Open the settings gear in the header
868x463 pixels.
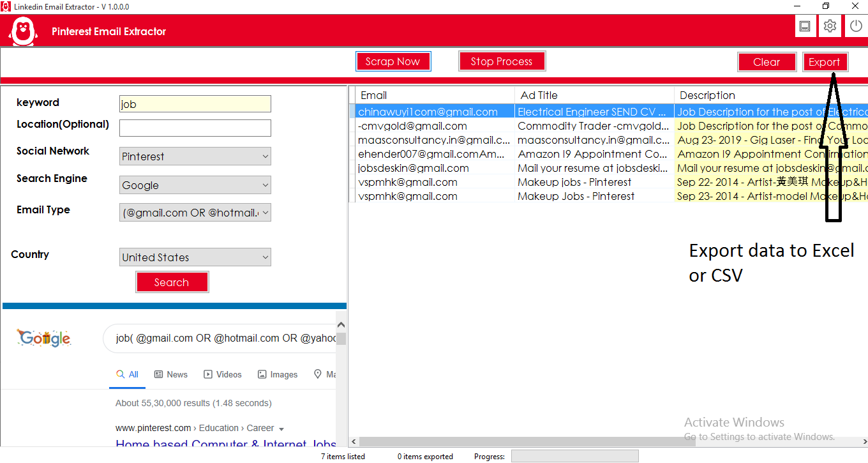coord(830,26)
